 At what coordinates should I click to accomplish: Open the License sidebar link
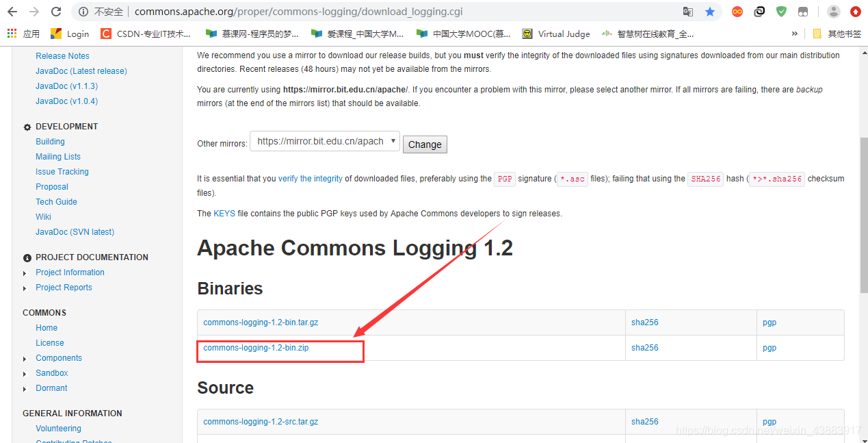coord(50,343)
